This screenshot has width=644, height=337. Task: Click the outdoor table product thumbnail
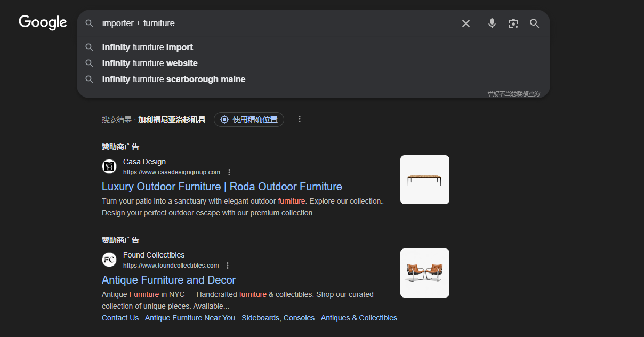pyautogui.click(x=424, y=180)
